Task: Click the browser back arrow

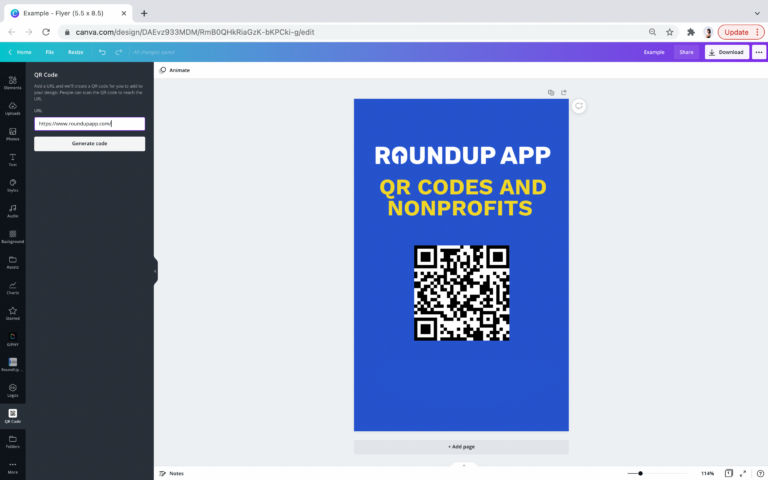Action: coord(12,32)
